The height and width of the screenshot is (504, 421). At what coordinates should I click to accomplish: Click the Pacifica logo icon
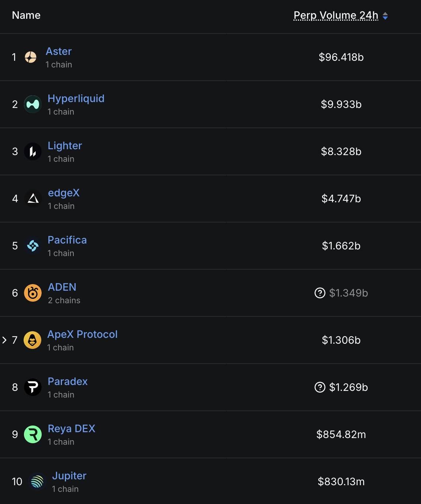click(x=33, y=246)
